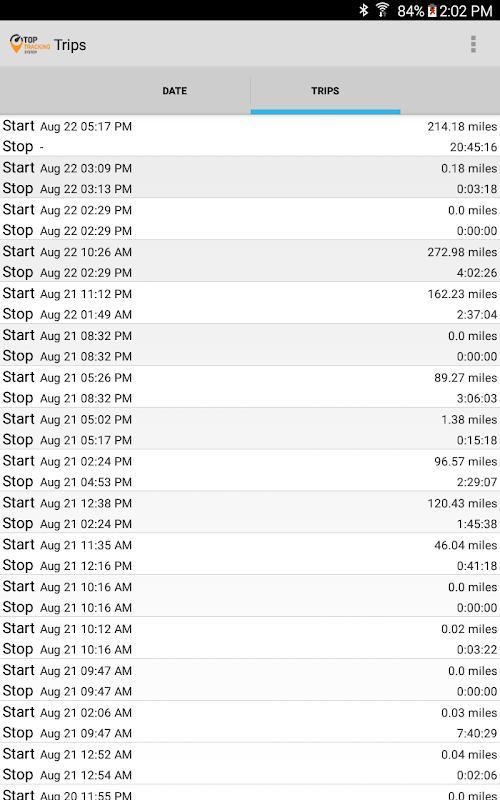Choose the 120.43 miles trip
500x800 pixels.
[250, 512]
